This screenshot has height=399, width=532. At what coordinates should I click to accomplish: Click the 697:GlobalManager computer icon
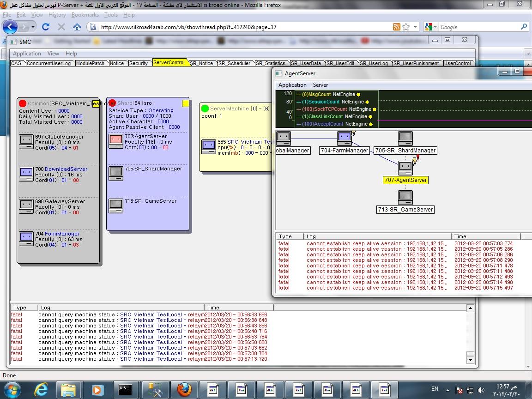[26, 142]
